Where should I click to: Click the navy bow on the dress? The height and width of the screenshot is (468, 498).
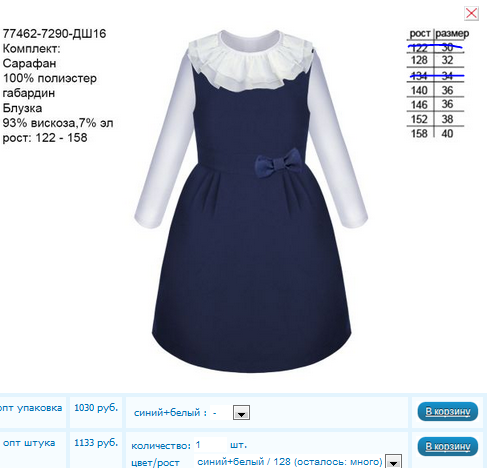[279, 163]
